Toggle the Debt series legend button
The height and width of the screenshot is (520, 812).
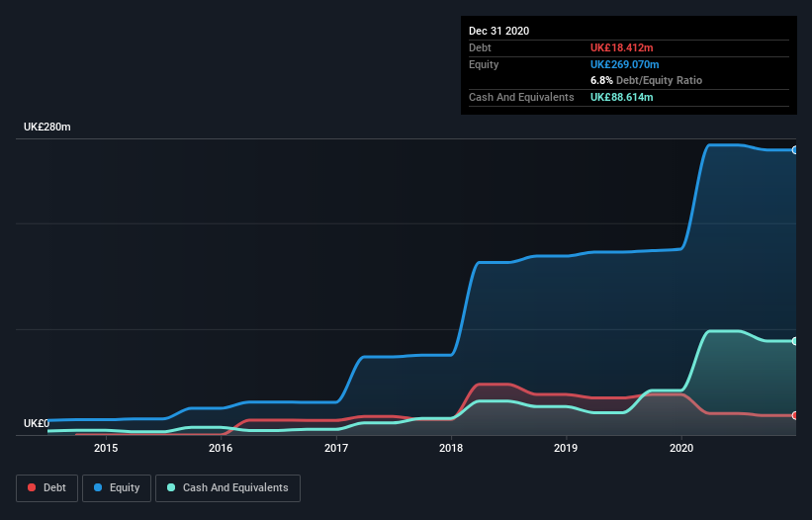[x=46, y=488]
